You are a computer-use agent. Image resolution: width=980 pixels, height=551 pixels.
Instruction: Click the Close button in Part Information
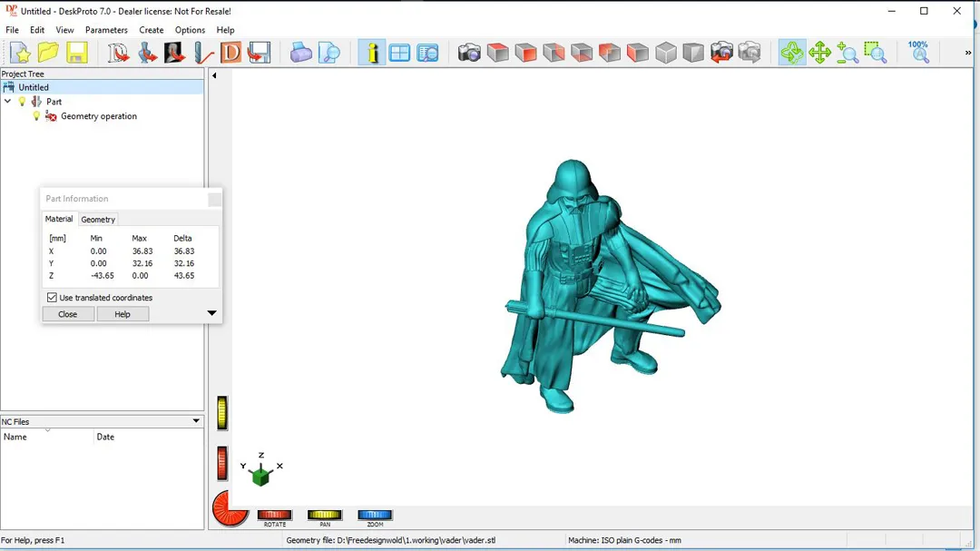pyautogui.click(x=67, y=314)
